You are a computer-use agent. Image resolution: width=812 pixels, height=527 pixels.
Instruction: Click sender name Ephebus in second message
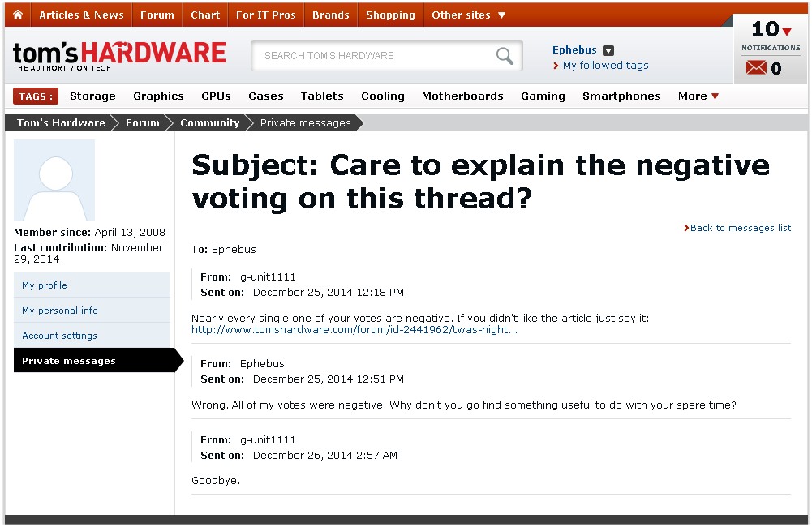coord(262,363)
